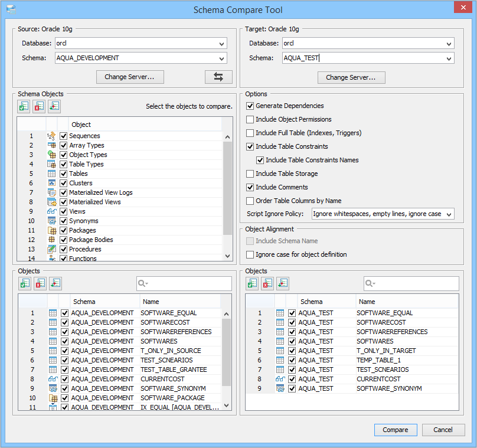
Task: Click package icon beside SOFTWARE_PACKAGE
Action: tap(53, 398)
